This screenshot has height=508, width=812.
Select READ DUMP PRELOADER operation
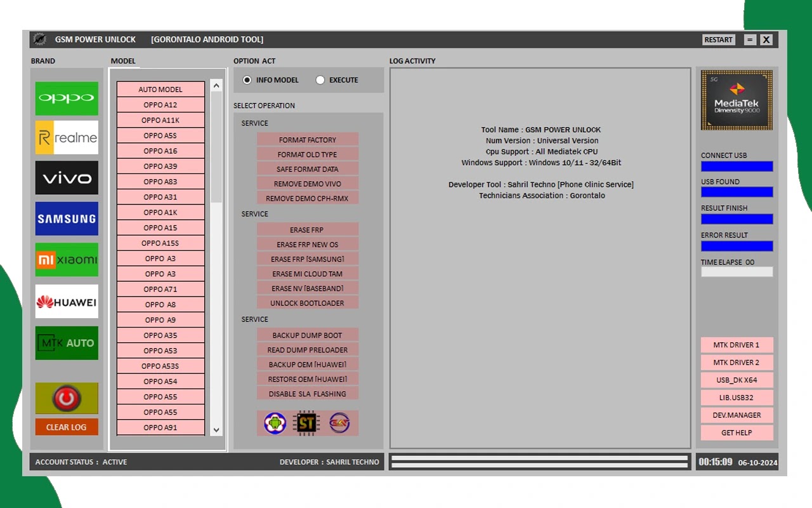[308, 350]
